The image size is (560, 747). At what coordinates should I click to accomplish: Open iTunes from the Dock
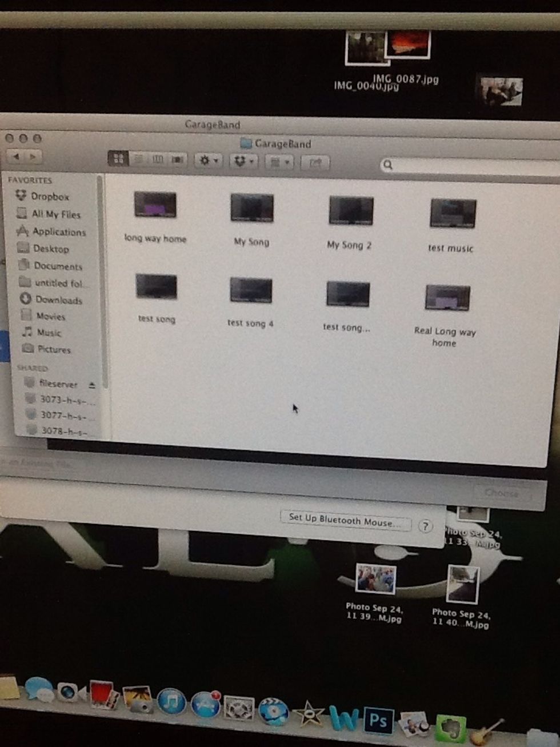tap(171, 702)
